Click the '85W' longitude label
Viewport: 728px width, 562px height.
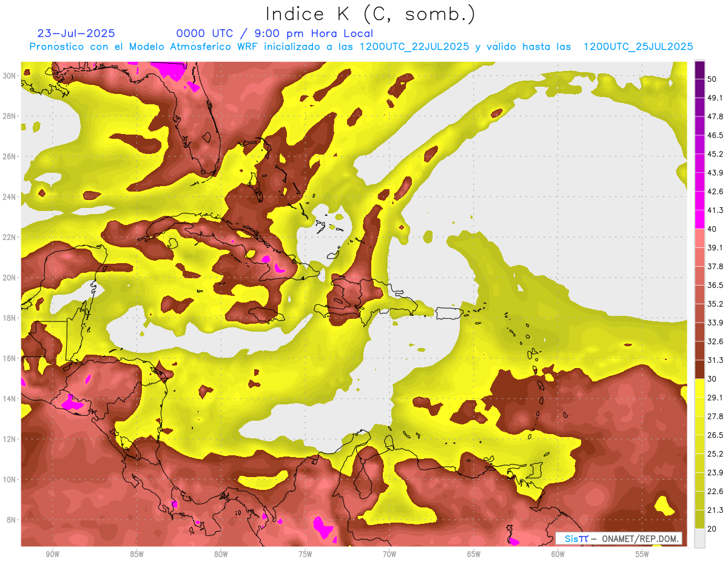point(137,554)
